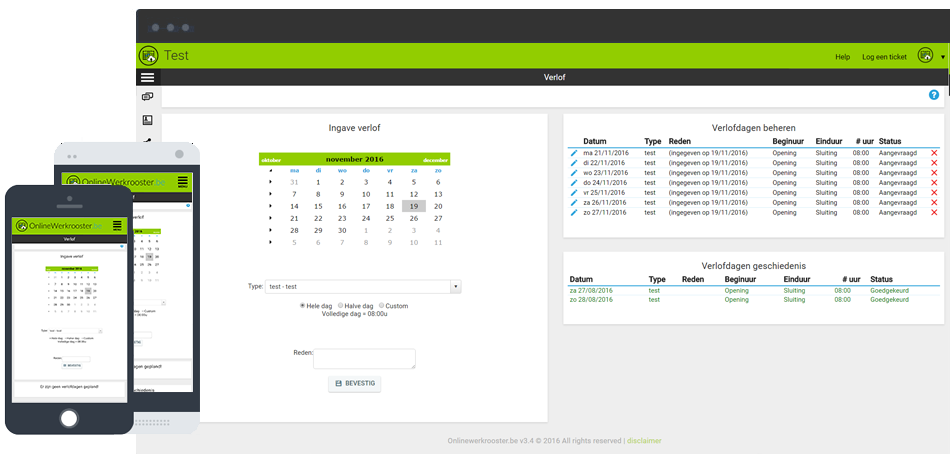Expand the user account menu arrow
The width and height of the screenshot is (950, 454).
(x=943, y=57)
